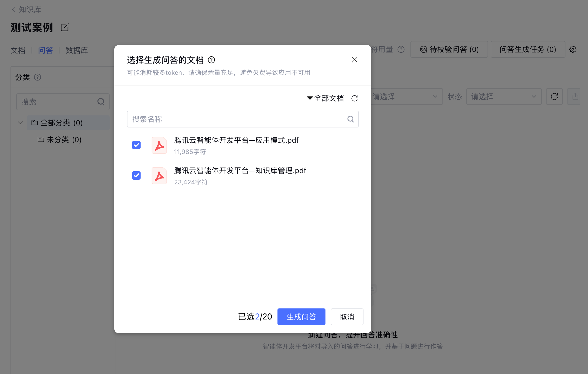Click the edit icon beside 测试案例
This screenshot has width=588, height=374.
coord(65,28)
